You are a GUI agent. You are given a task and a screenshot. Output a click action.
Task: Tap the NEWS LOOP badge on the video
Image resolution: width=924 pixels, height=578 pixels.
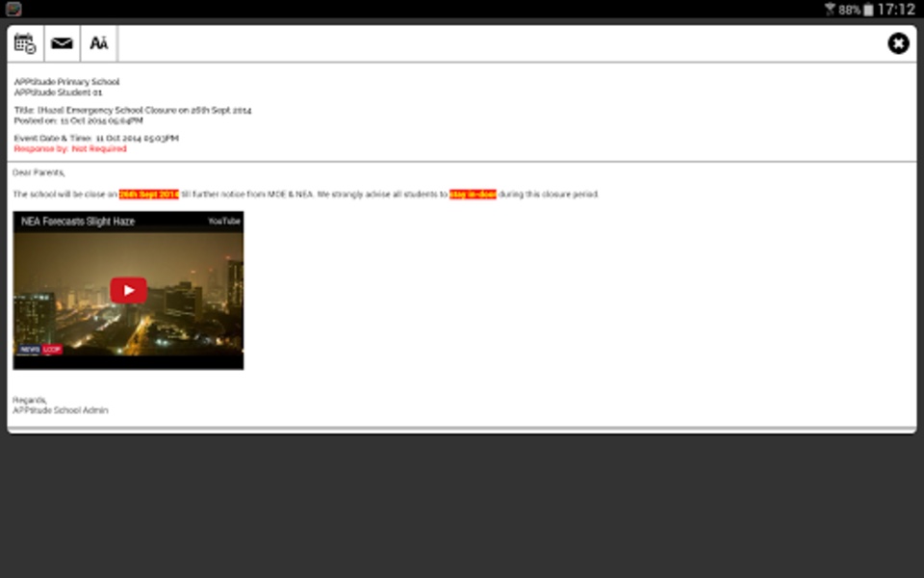(40, 349)
